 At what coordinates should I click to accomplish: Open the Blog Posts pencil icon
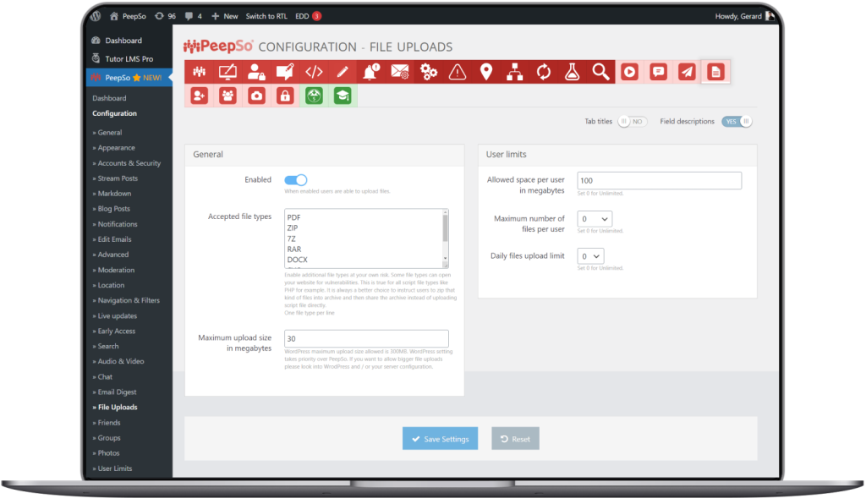pyautogui.click(x=343, y=72)
